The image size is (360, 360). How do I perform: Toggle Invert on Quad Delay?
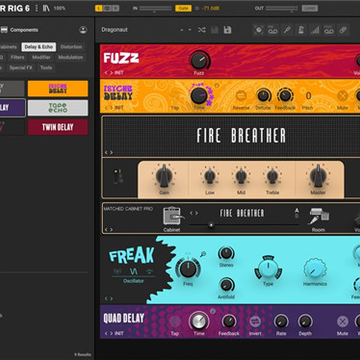click(255, 321)
